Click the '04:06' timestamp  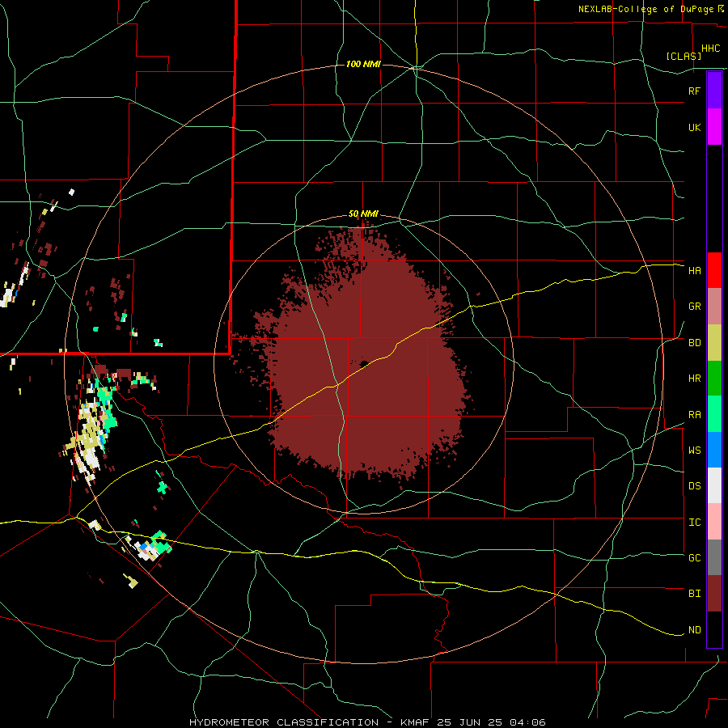527,722
